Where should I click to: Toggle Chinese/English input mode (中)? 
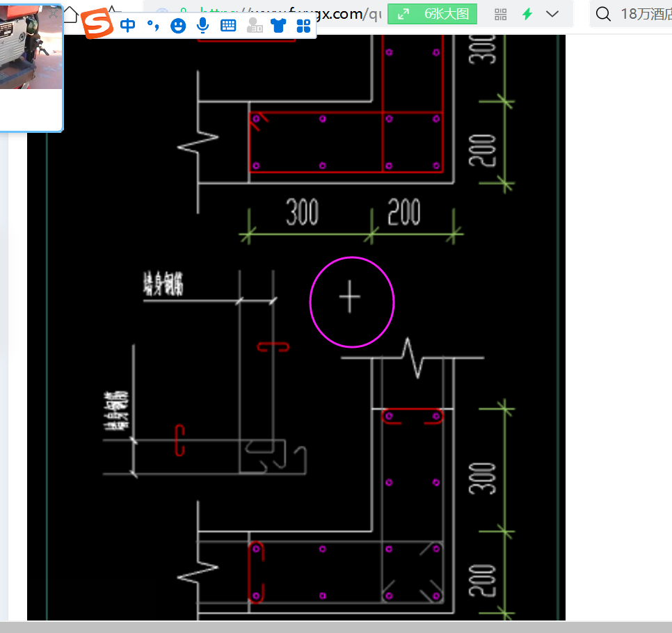[128, 26]
